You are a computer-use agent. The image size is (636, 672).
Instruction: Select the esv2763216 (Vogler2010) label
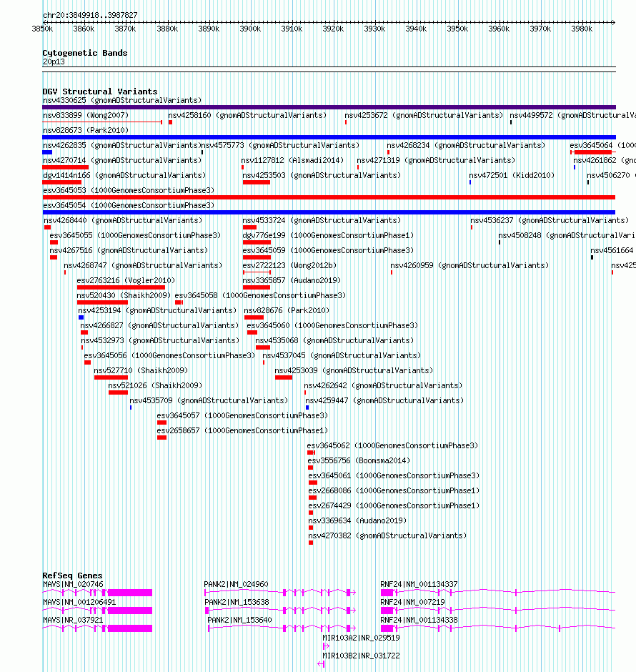click(126, 280)
